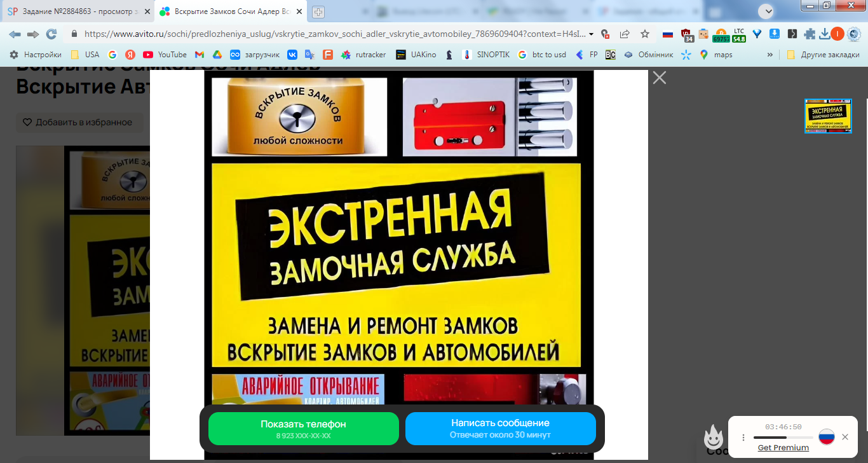
Task: Open the orange profile avatar
Action: [x=837, y=34]
